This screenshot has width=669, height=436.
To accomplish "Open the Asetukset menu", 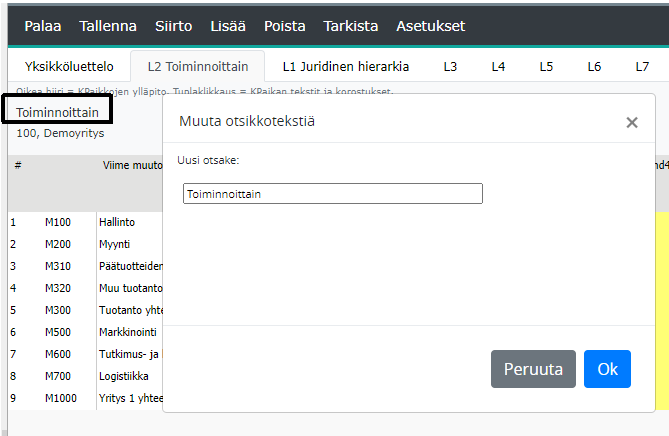I will (431, 26).
